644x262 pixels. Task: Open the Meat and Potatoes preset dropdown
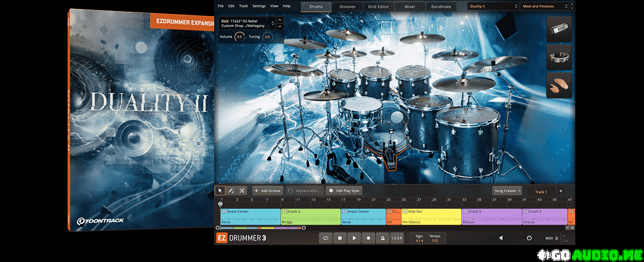pos(546,6)
